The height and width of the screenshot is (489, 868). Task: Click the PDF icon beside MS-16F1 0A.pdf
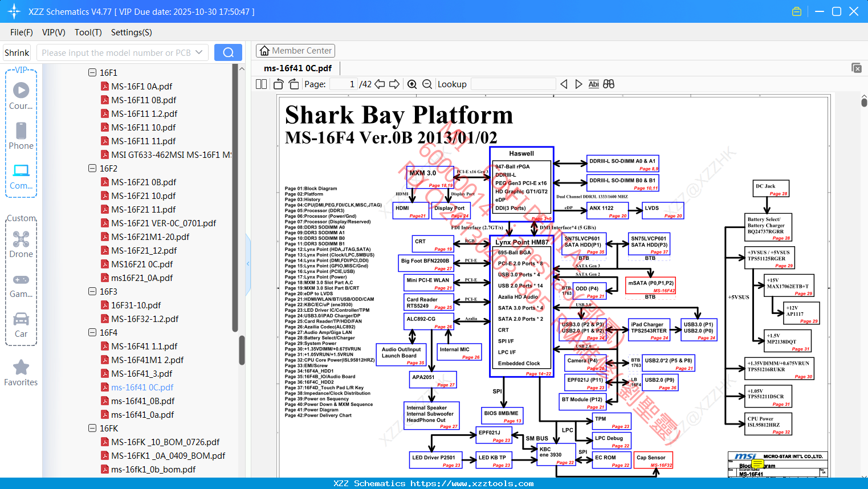(105, 86)
